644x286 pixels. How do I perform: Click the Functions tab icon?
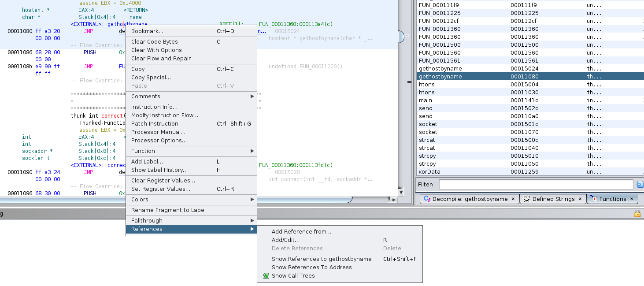coord(594,199)
